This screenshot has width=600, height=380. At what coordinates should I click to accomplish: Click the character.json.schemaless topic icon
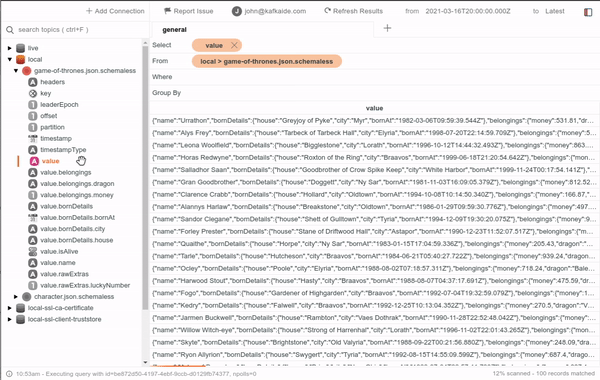tap(26, 297)
